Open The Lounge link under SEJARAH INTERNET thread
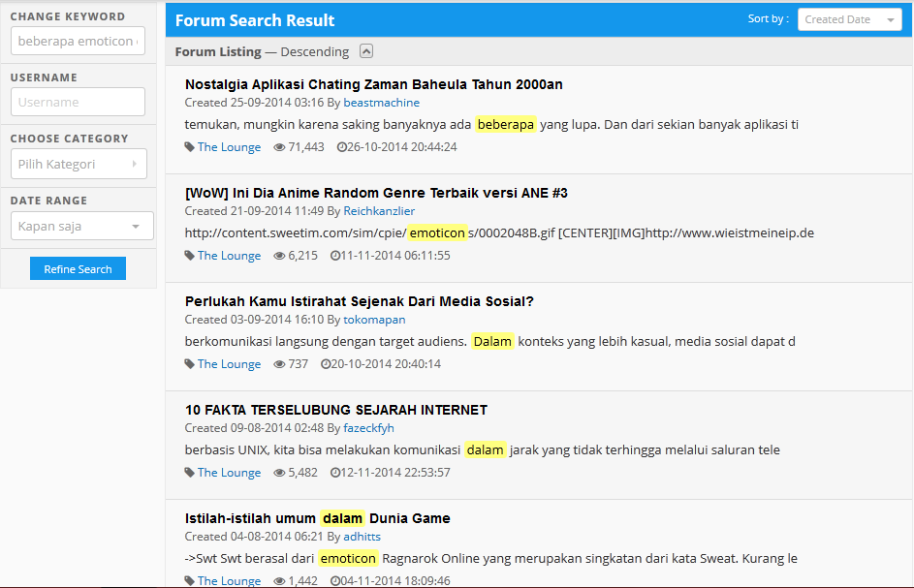Viewport: 914px width, 588px height. coord(229,472)
